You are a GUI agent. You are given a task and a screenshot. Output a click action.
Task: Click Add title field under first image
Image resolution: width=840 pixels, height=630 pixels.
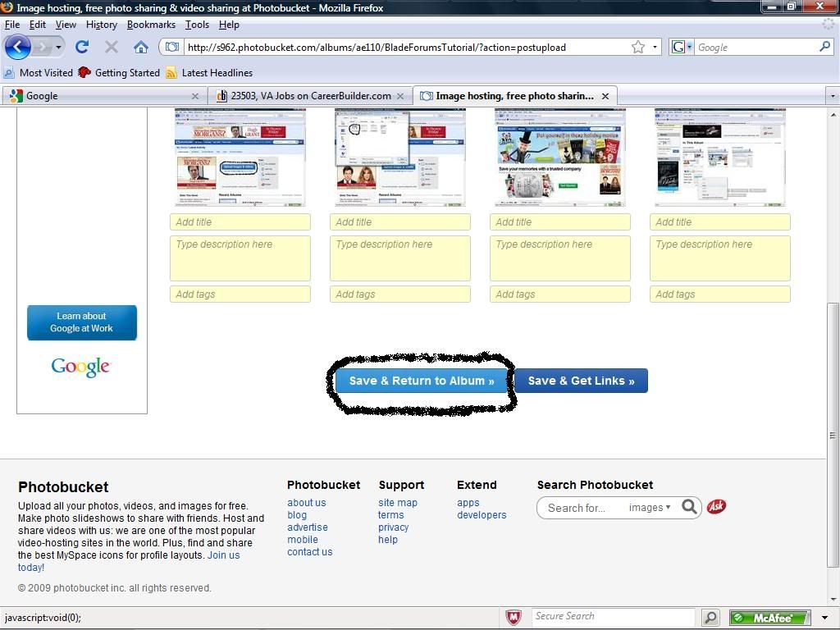pos(240,221)
